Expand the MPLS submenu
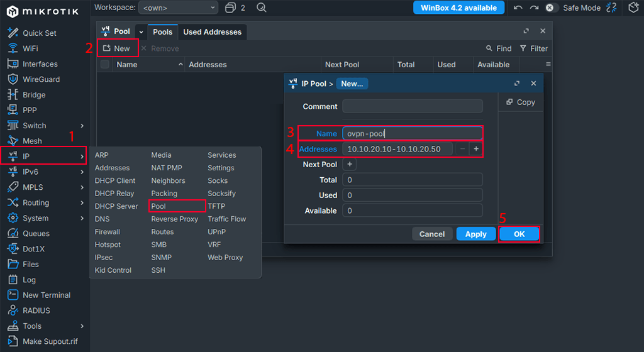 (x=82, y=187)
